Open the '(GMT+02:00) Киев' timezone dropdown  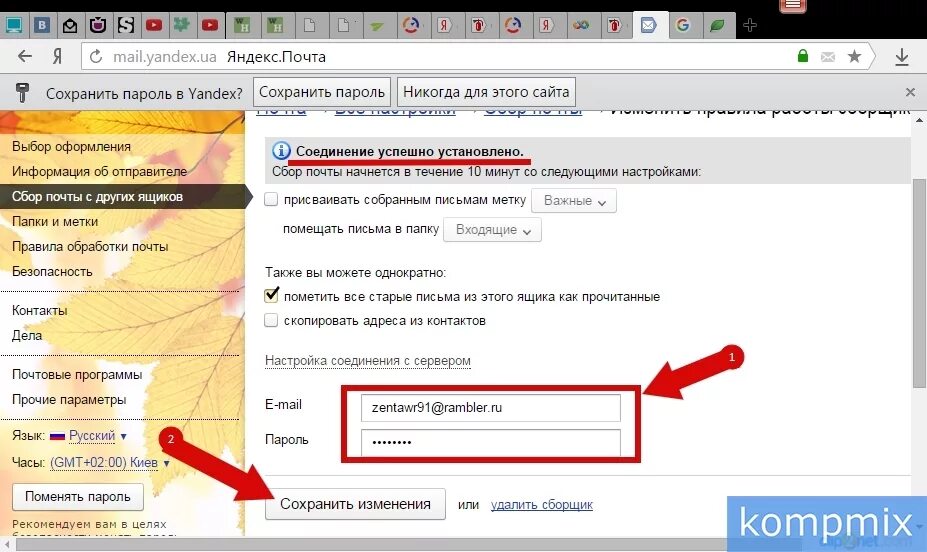(109, 462)
